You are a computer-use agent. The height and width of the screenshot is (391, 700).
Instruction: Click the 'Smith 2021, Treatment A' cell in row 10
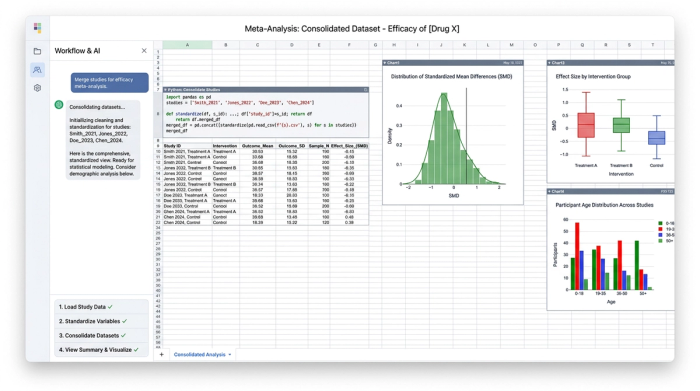188,152
